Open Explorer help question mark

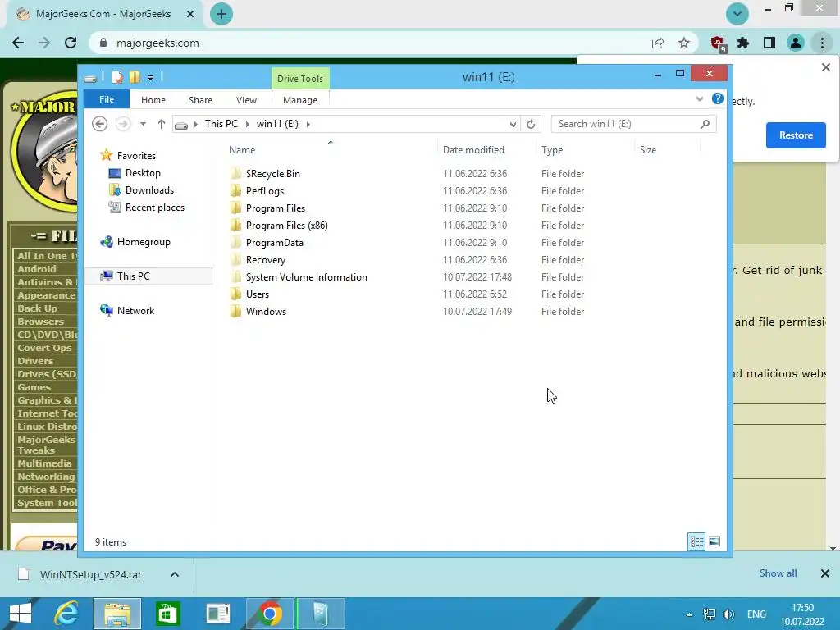coord(717,98)
